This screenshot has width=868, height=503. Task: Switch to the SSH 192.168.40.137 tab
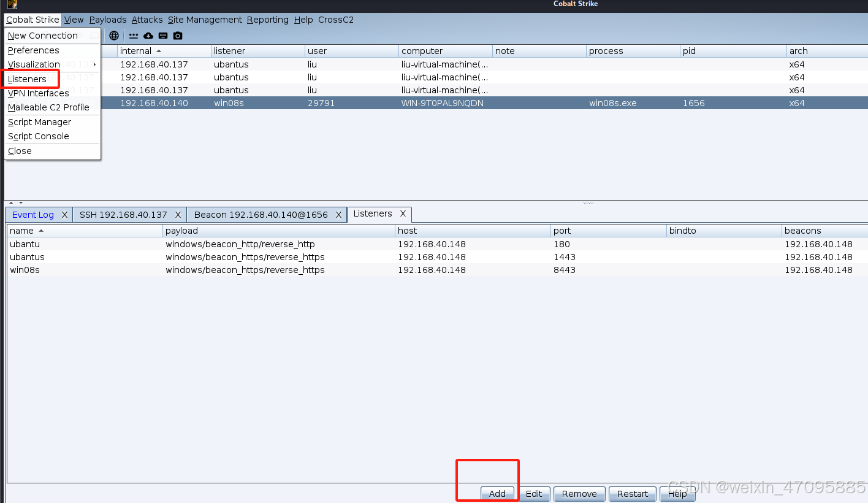(123, 215)
